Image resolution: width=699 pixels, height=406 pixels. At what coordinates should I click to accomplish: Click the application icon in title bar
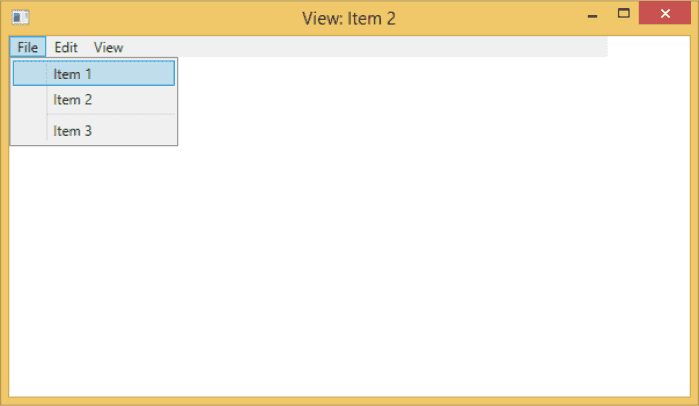coord(21,18)
